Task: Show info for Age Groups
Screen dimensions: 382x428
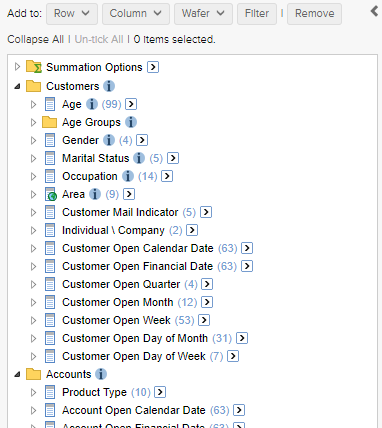Action: click(131, 122)
